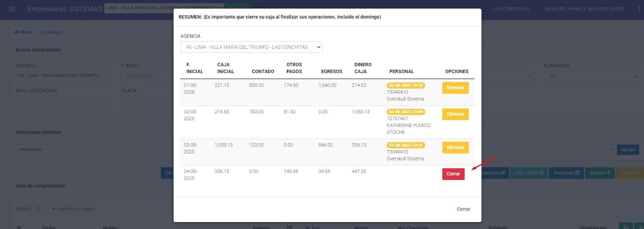Delete the 01-08-2025 cash record
644x229 pixels.
pyautogui.click(x=455, y=88)
